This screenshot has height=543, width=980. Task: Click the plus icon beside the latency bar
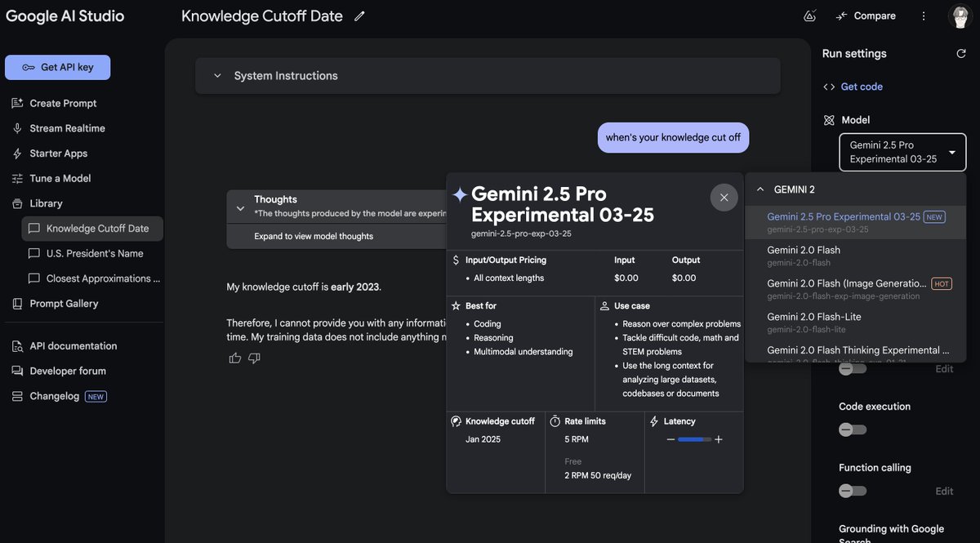[719, 439]
